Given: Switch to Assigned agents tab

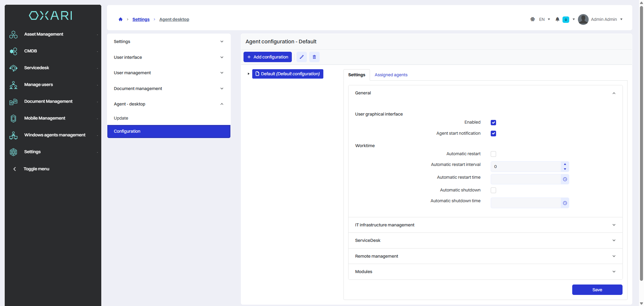Looking at the screenshot, I should tap(391, 75).
